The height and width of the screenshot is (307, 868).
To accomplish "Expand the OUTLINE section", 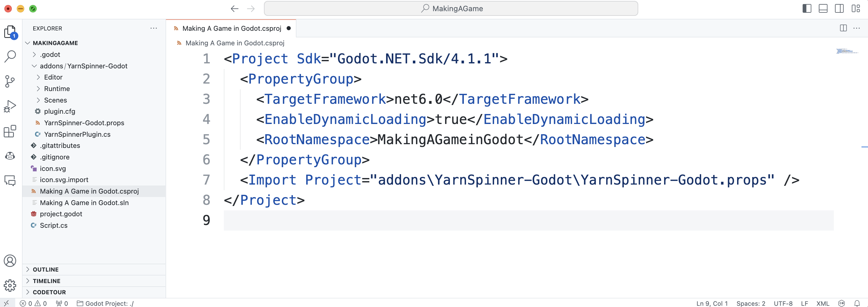I will 45,269.
